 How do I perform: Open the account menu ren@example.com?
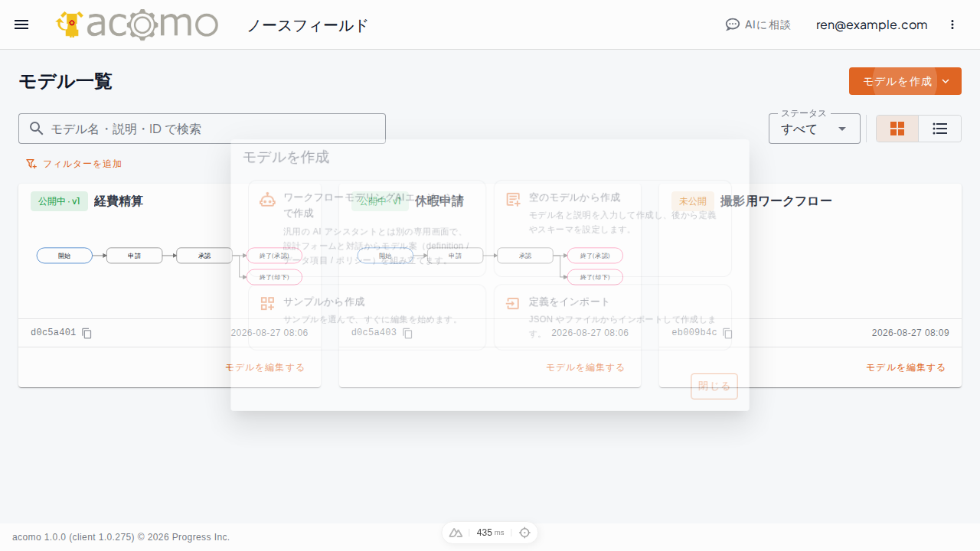[871, 24]
